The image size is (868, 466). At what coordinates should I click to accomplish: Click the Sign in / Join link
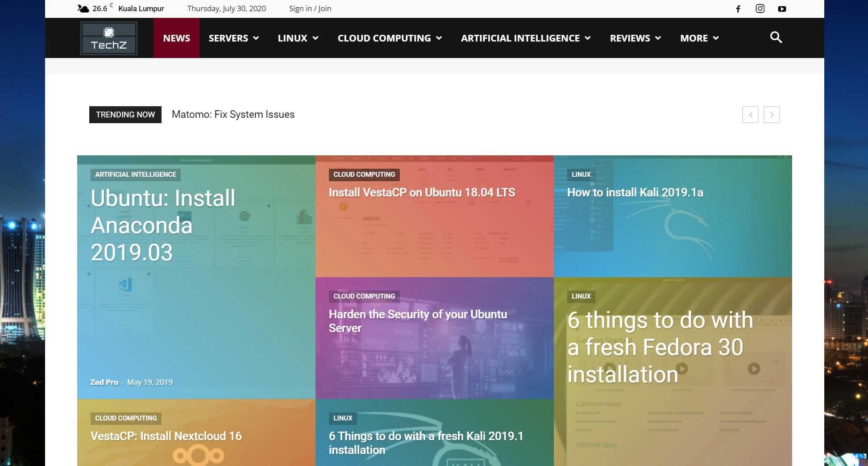click(310, 8)
